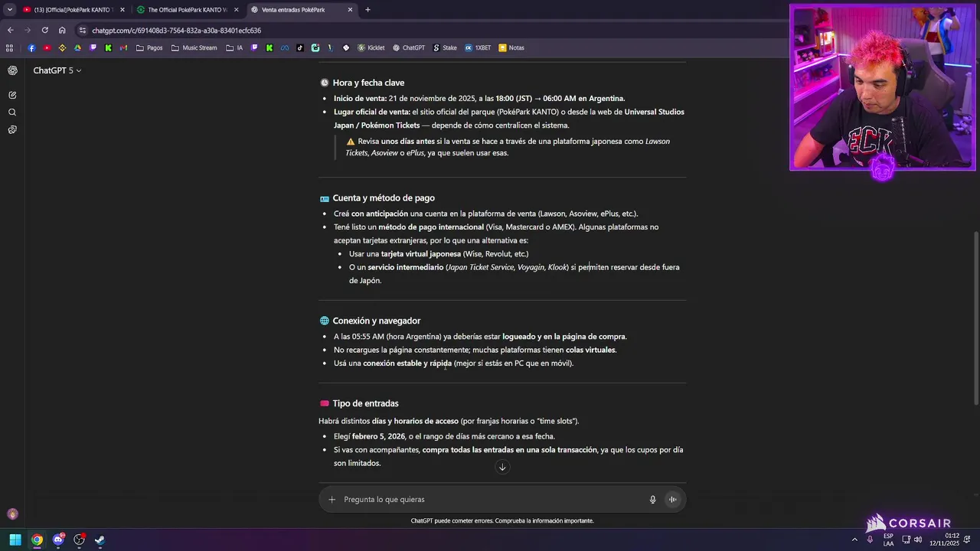Open the taskbar volume control
This screenshot has height=551, width=980.
(x=919, y=540)
